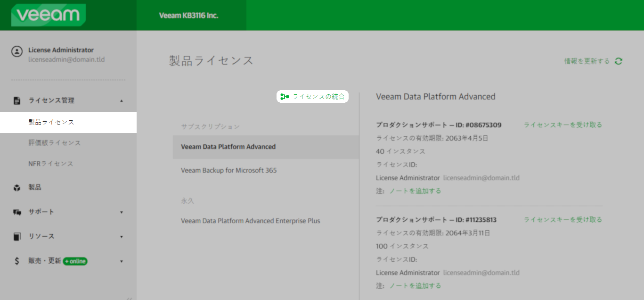Click the Veeam logo
This screenshot has width=644, height=300.
pyautogui.click(x=48, y=15)
